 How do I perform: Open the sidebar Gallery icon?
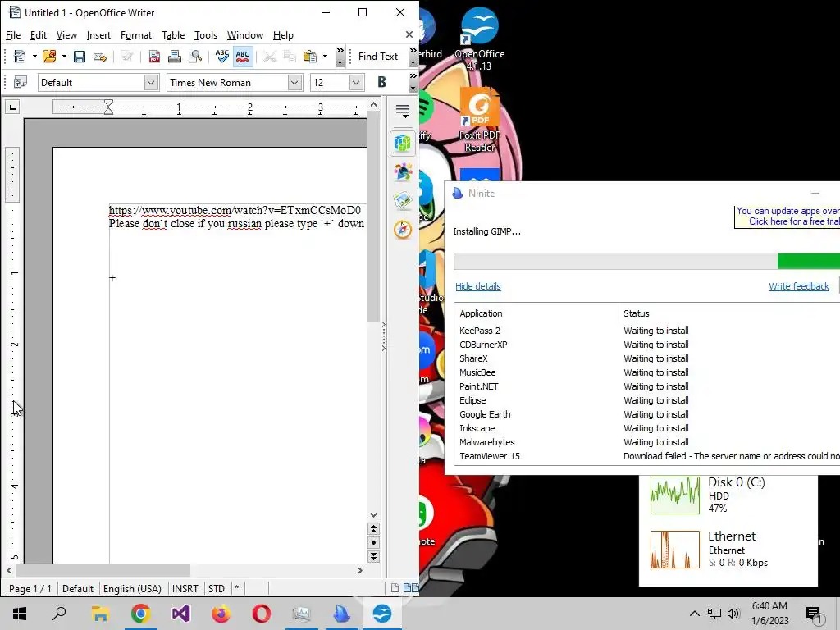tap(402, 201)
